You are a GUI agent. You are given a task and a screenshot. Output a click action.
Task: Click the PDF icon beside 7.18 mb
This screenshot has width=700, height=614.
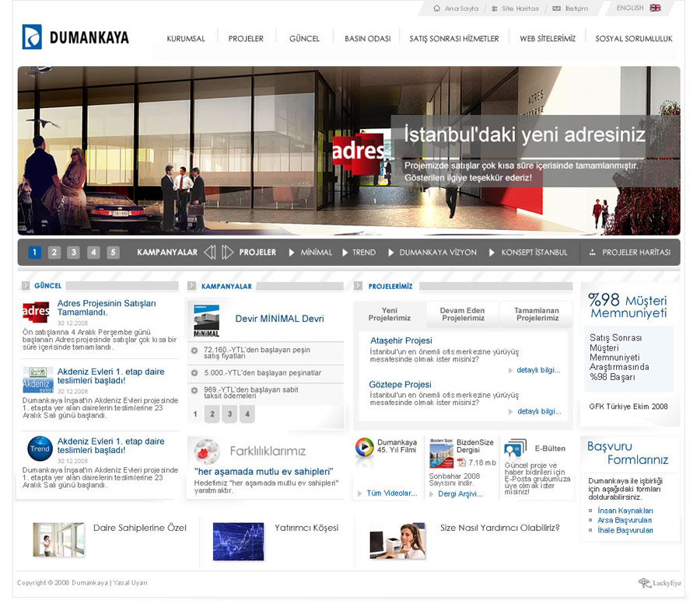pos(461,462)
